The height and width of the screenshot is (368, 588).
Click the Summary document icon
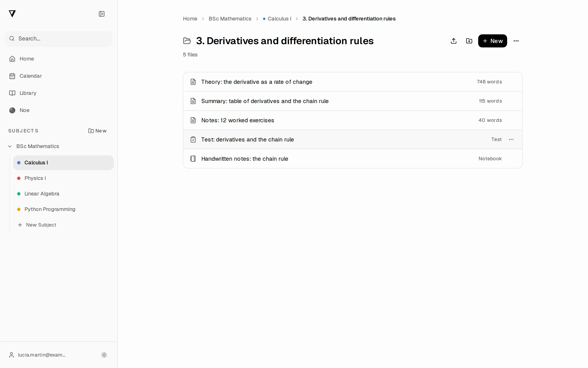pyautogui.click(x=193, y=101)
